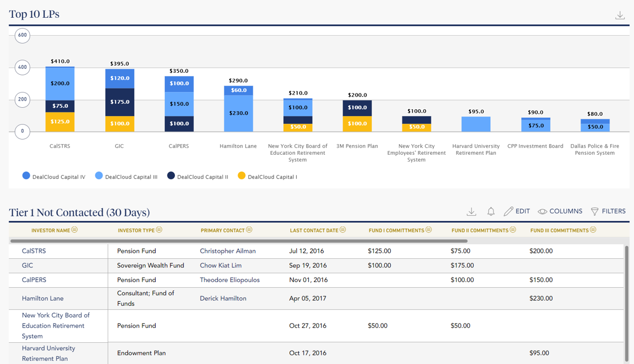
Task: Click Dallas Police & Fire $50.0 segment
Action: [595, 127]
